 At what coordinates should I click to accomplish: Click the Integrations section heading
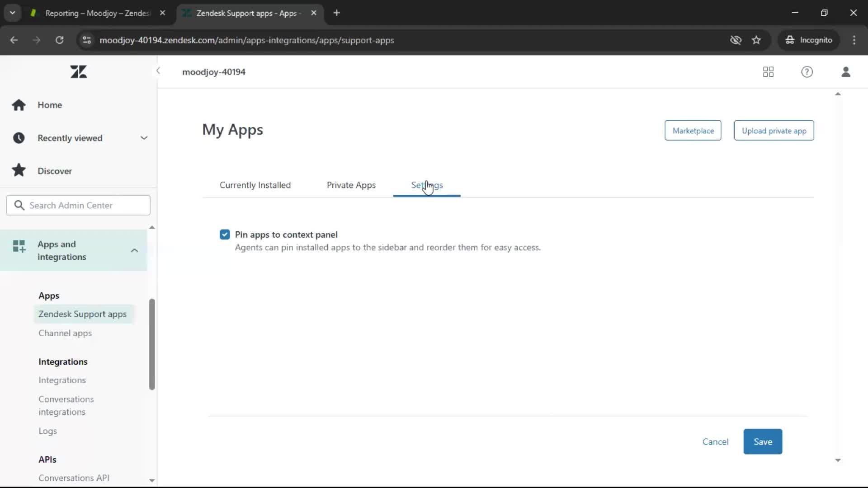[x=63, y=361]
